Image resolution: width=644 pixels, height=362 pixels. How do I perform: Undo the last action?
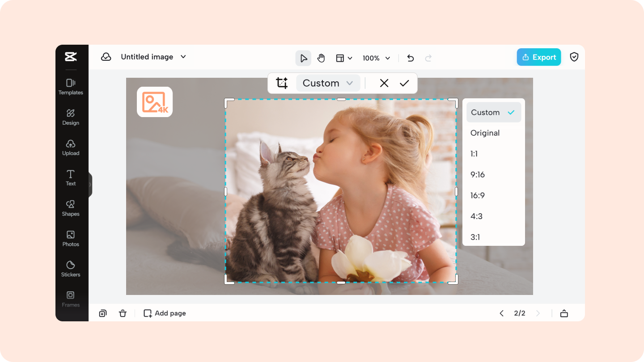pos(411,58)
